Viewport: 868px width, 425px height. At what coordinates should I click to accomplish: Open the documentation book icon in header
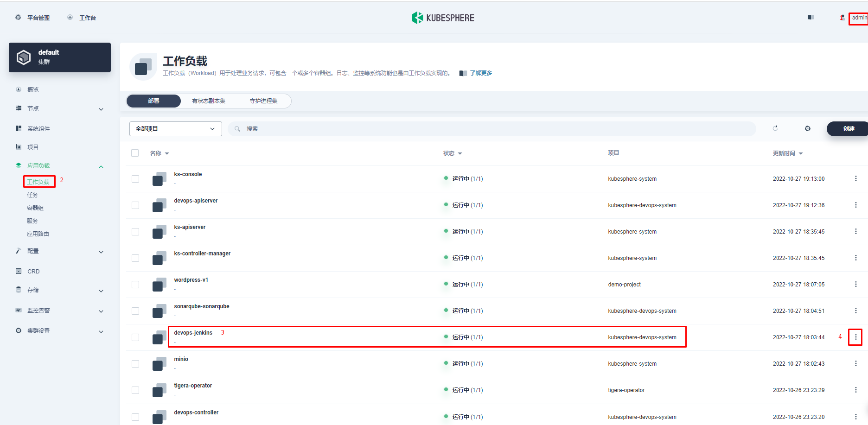click(811, 18)
